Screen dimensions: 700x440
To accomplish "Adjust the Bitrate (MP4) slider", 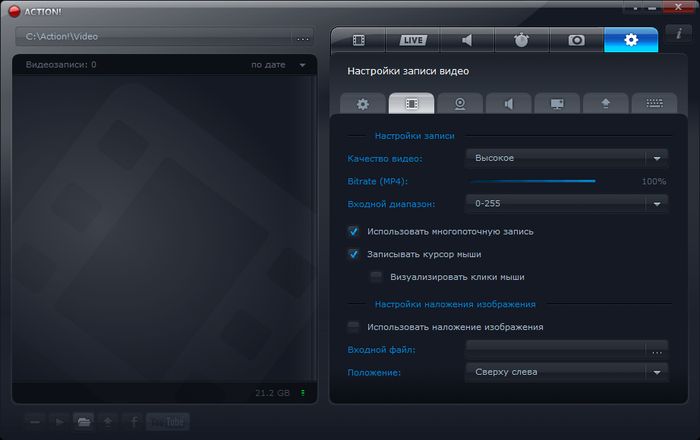I will pos(595,181).
